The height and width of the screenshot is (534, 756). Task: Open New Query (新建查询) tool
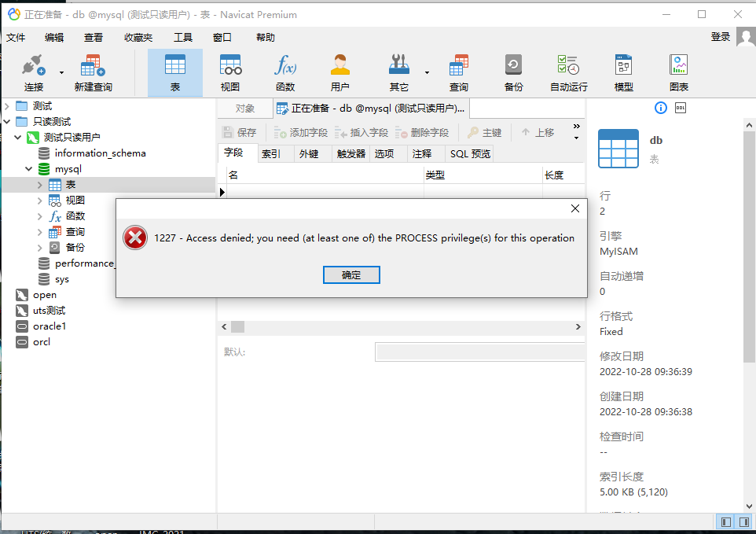click(x=93, y=72)
